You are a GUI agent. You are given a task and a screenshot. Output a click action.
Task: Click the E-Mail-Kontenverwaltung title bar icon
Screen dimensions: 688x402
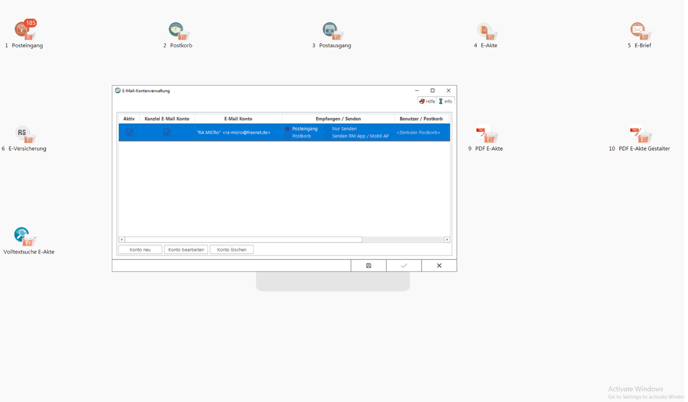118,90
